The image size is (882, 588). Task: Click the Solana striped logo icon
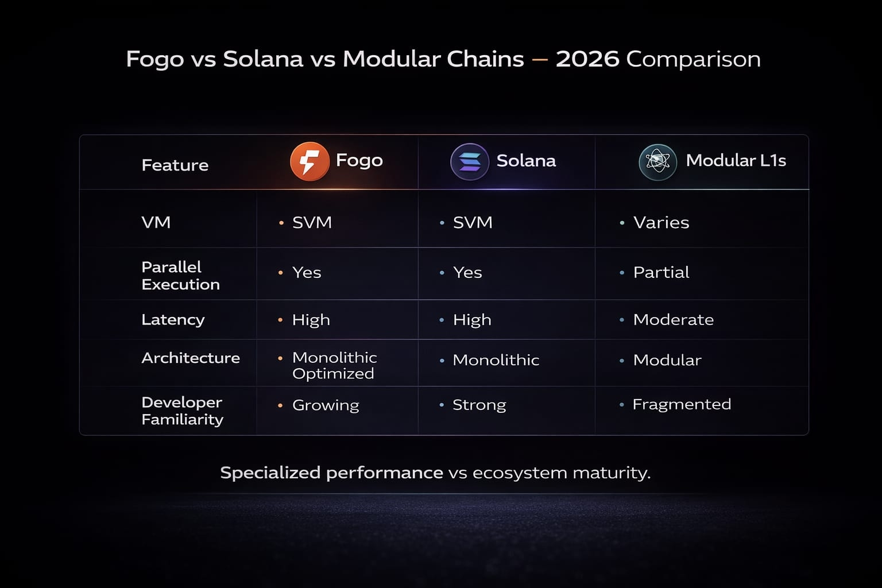tap(470, 162)
